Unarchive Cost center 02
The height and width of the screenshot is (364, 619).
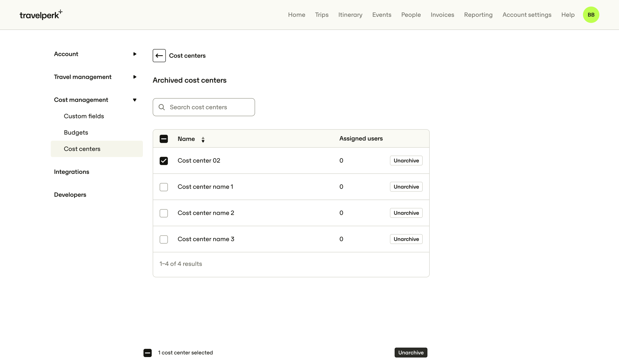pos(406,161)
